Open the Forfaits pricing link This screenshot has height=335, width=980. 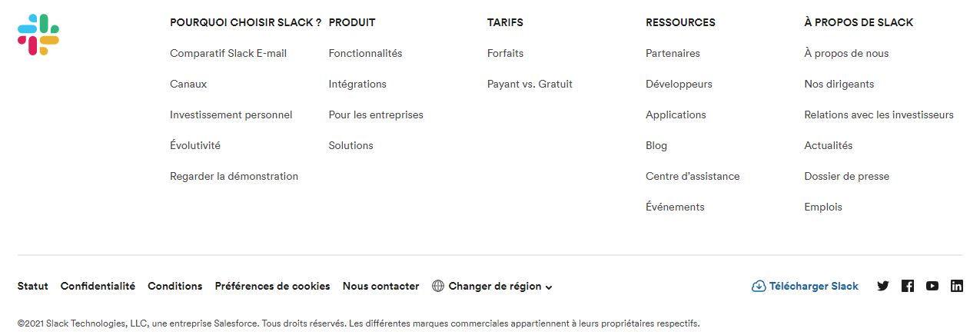pos(505,53)
